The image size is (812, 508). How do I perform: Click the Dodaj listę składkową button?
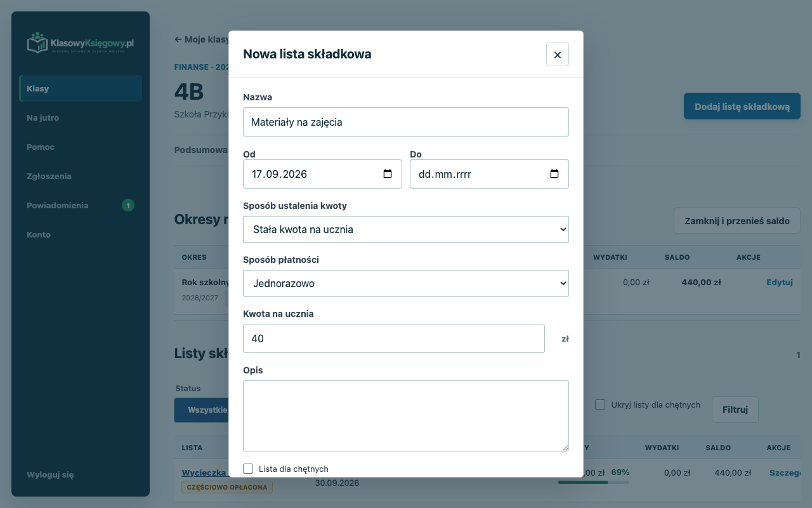tap(742, 106)
